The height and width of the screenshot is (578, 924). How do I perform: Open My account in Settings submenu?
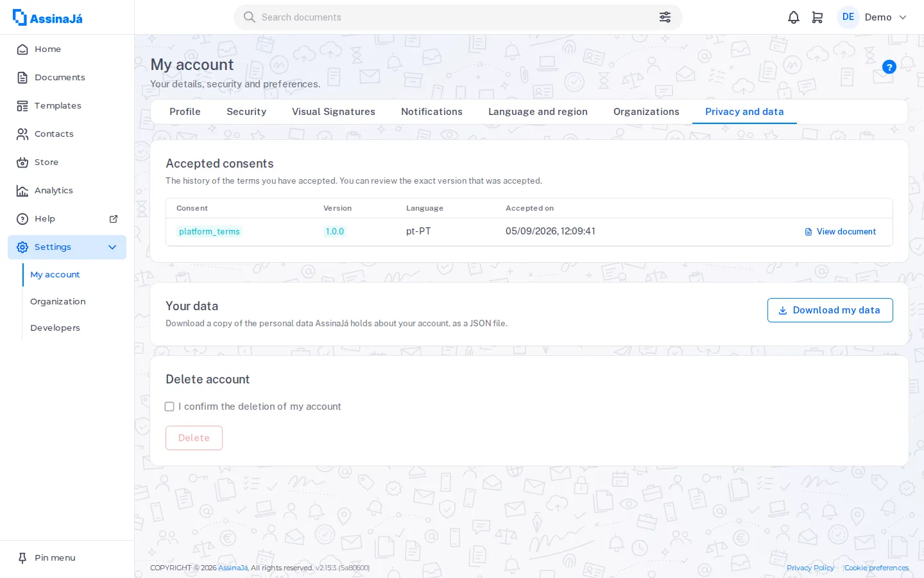pyautogui.click(x=55, y=275)
